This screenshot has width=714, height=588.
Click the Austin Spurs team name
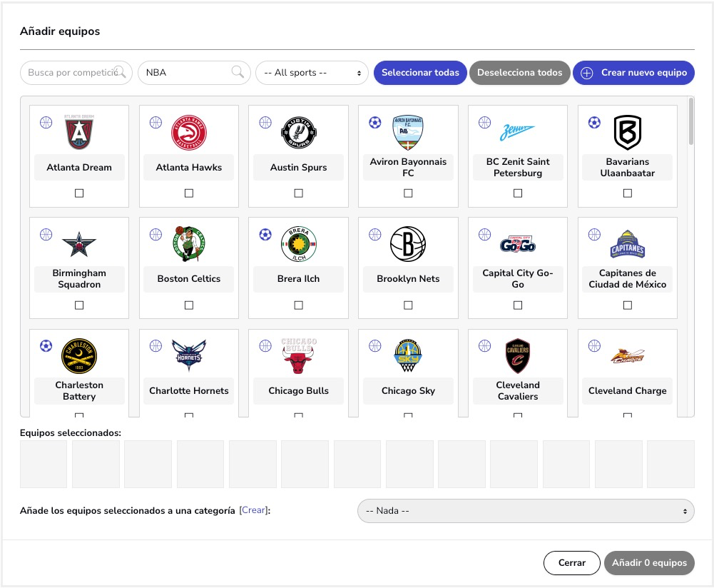point(299,167)
